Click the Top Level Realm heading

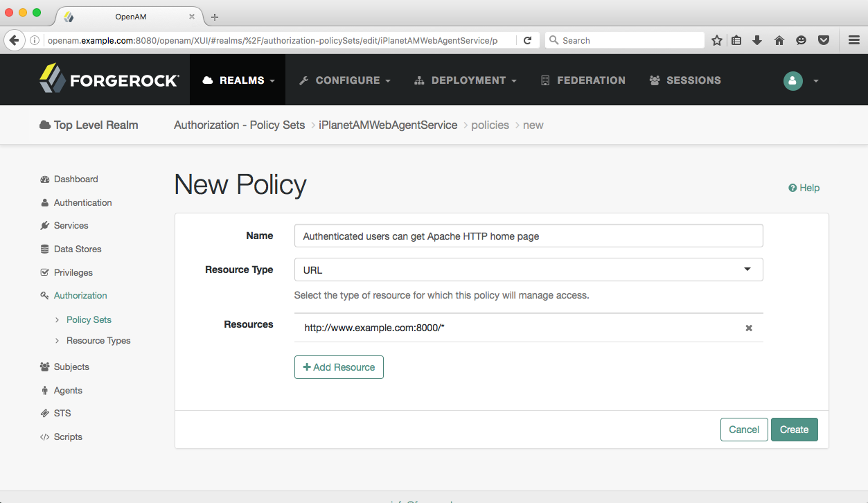pyautogui.click(x=89, y=125)
